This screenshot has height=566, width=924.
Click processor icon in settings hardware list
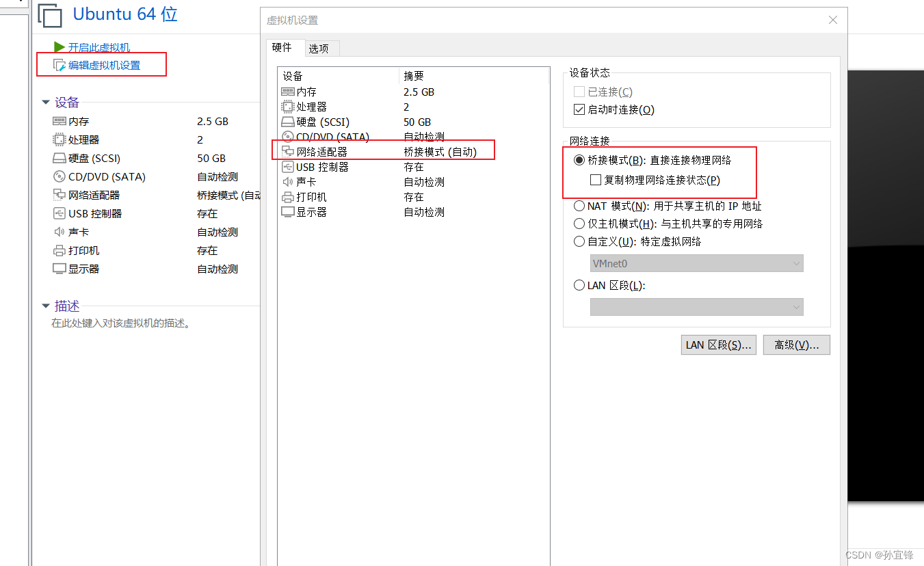pos(287,107)
